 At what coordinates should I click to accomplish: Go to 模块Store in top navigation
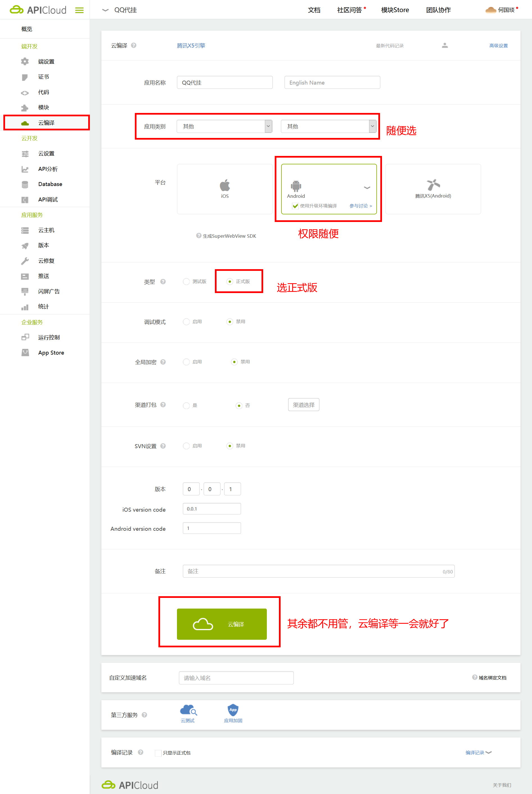(x=395, y=10)
